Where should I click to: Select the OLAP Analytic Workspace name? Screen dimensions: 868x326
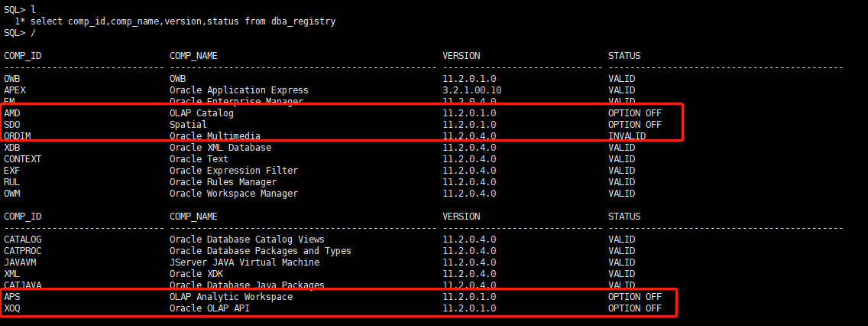231,297
